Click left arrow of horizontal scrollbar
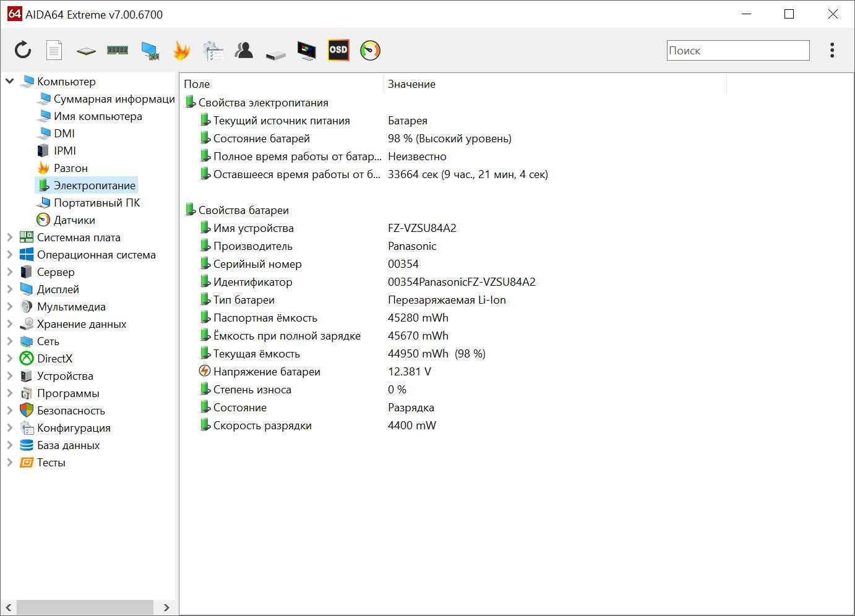The width and height of the screenshot is (855, 616). click(x=9, y=607)
